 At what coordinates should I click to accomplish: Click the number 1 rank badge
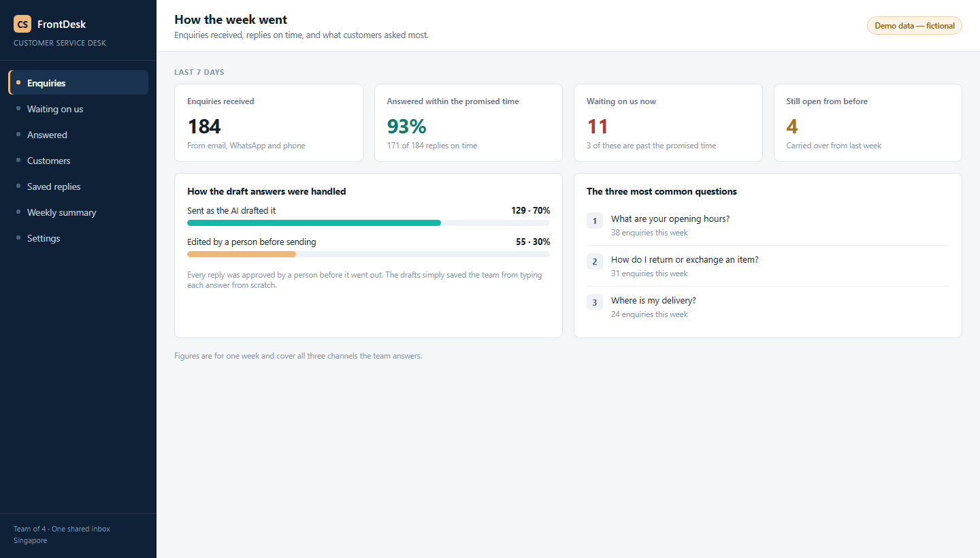tap(595, 220)
